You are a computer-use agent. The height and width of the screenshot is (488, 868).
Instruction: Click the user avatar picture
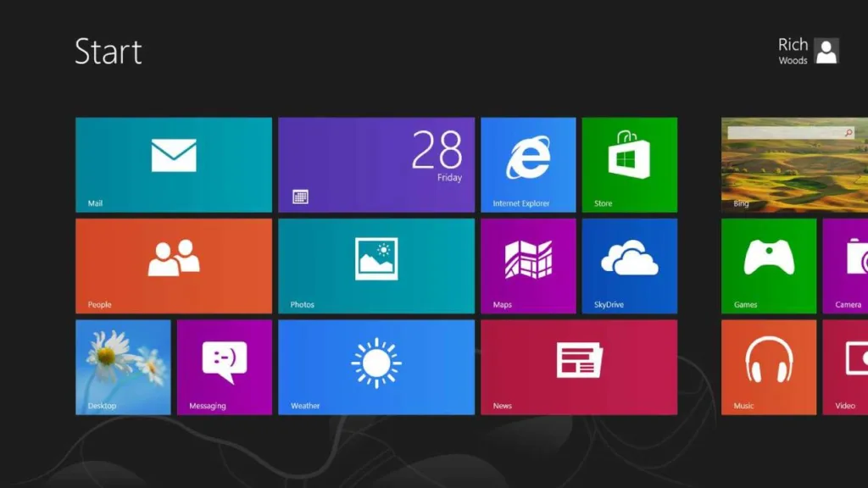pyautogui.click(x=826, y=51)
